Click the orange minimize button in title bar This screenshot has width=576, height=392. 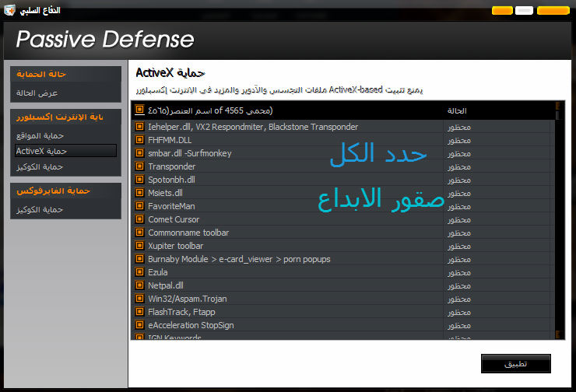pos(502,11)
